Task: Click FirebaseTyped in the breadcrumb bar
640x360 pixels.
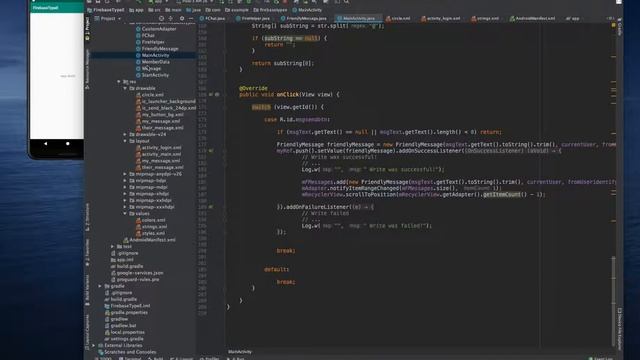Action: coord(105,10)
